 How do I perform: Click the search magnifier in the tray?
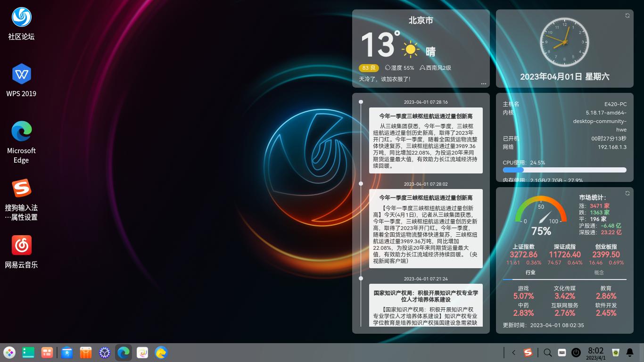pos(547,353)
